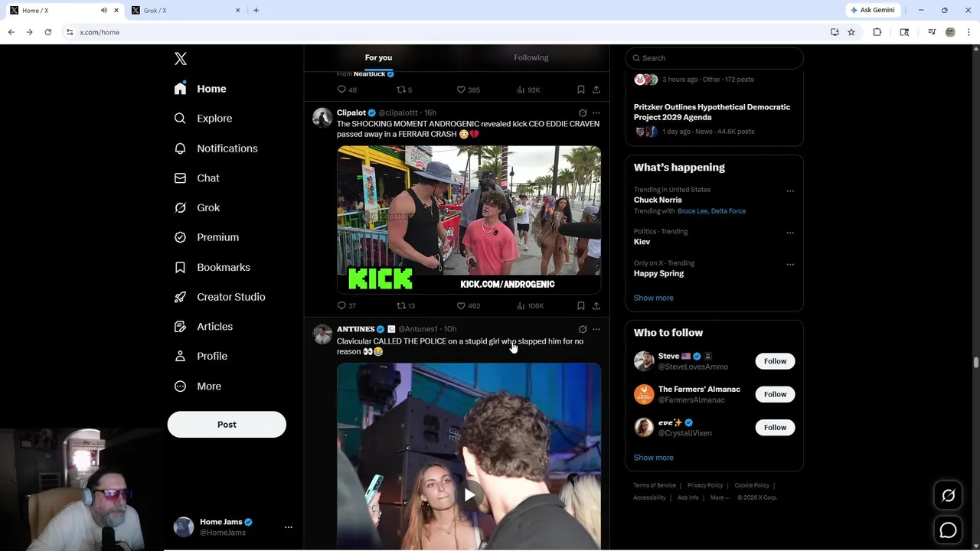The height and width of the screenshot is (551, 980).
Task: Play the ANTUNES video
Action: pos(469,495)
